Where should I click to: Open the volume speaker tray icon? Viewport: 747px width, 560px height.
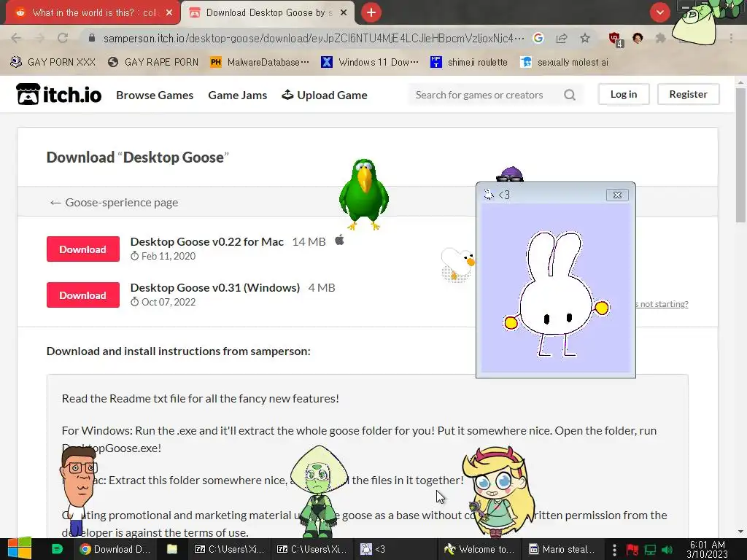[667, 550]
